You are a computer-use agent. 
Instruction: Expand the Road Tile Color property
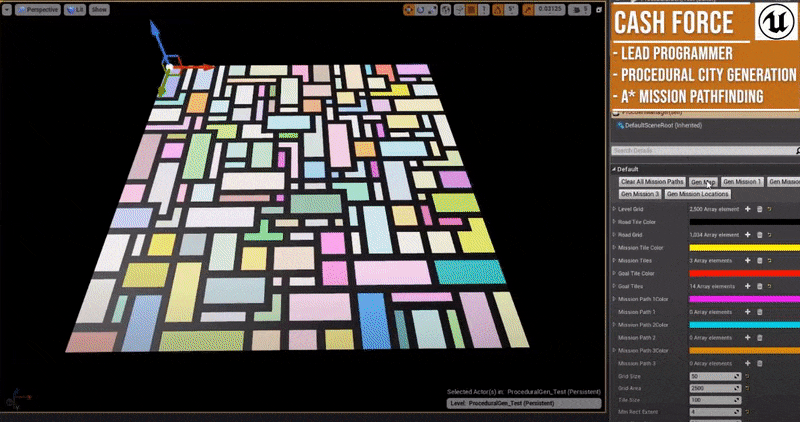click(614, 222)
